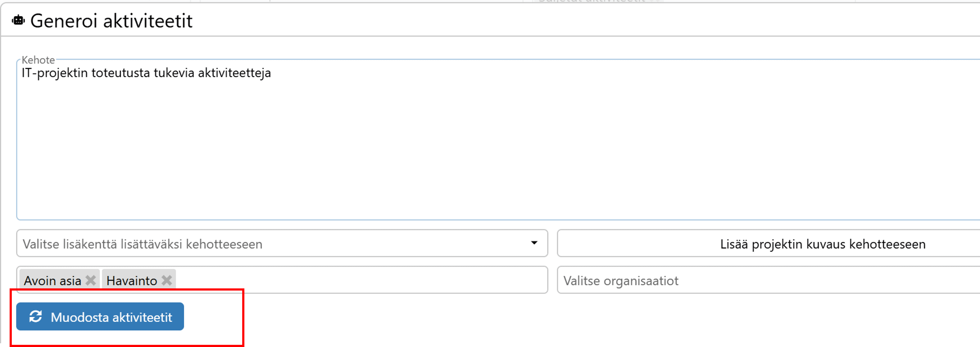This screenshot has height=347, width=980.
Task: Click the robot icon beside Generoi aktiviteetit
Action: click(x=18, y=20)
